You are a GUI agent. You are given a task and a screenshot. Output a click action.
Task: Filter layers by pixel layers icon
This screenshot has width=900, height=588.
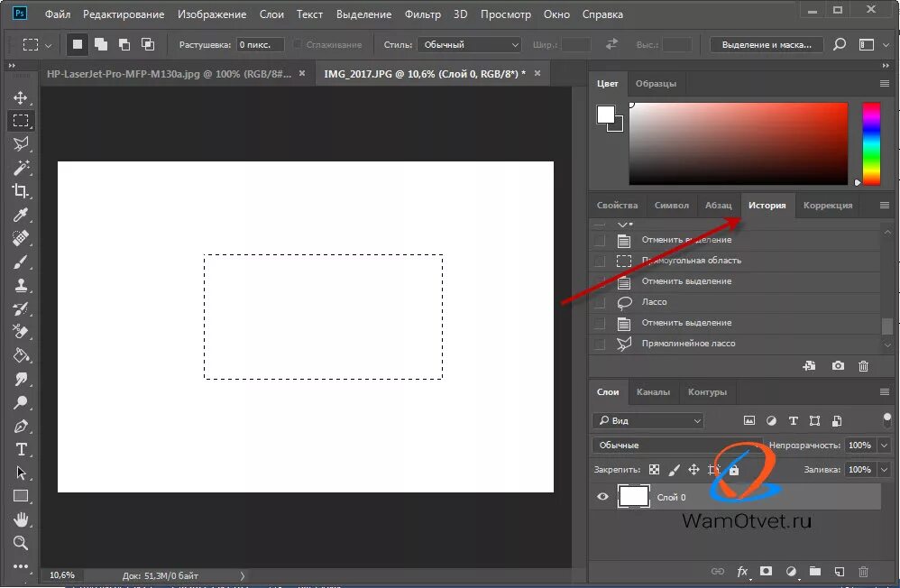pyautogui.click(x=749, y=421)
